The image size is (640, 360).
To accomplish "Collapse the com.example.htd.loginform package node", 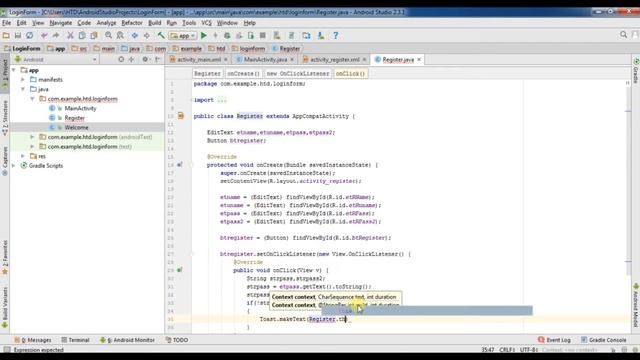I will point(32,99).
